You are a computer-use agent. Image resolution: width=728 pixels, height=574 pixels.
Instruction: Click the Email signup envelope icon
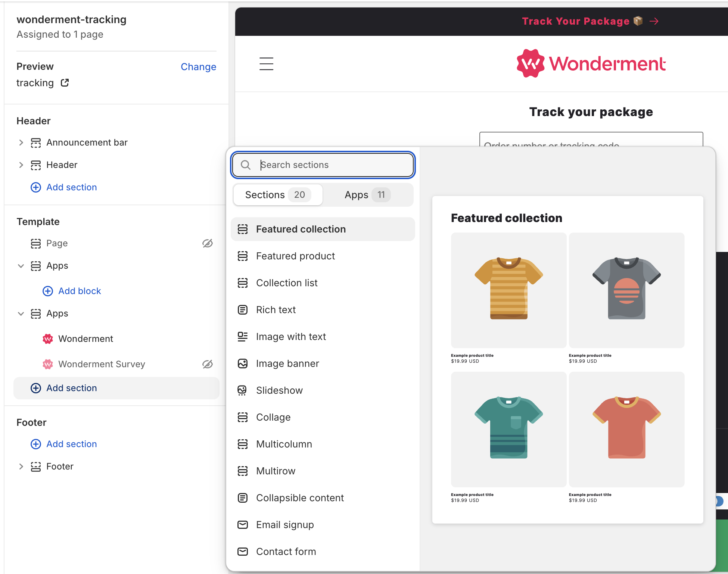tap(243, 525)
